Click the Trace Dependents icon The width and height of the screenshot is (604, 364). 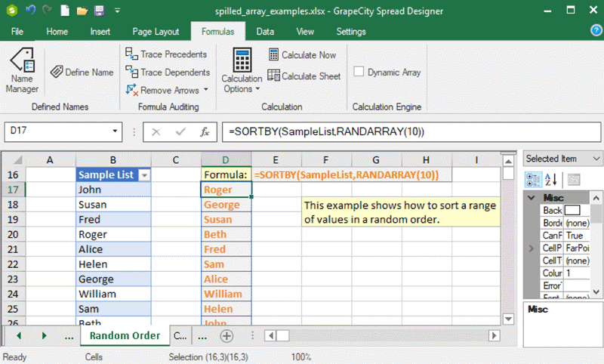click(131, 72)
